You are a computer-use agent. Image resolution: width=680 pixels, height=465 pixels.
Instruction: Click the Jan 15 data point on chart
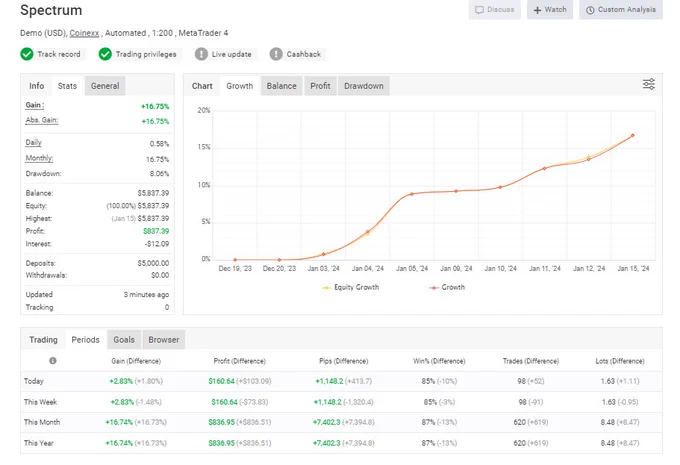coord(633,135)
